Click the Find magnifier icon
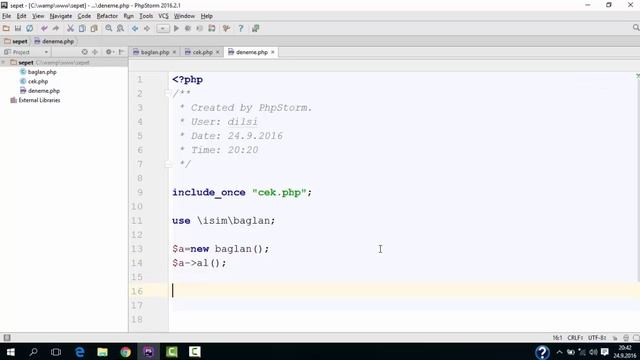Screen dimensions: 640x360 click(109, 28)
